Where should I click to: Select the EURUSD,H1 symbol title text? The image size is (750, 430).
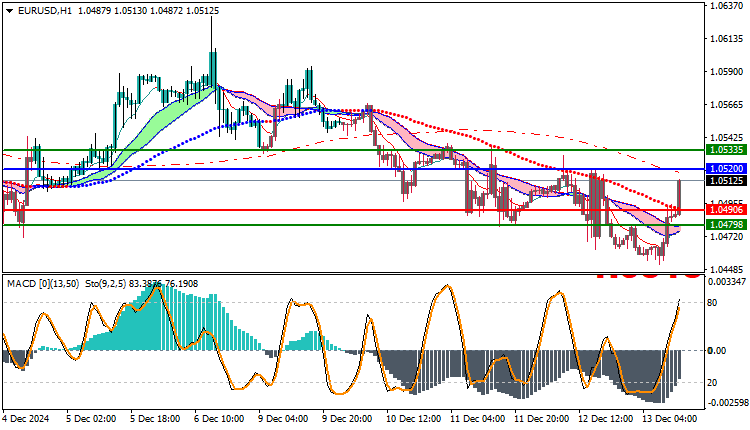click(x=44, y=11)
